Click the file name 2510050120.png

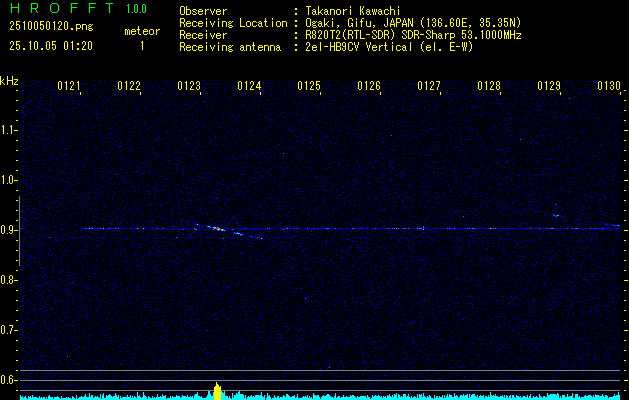(x=51, y=27)
